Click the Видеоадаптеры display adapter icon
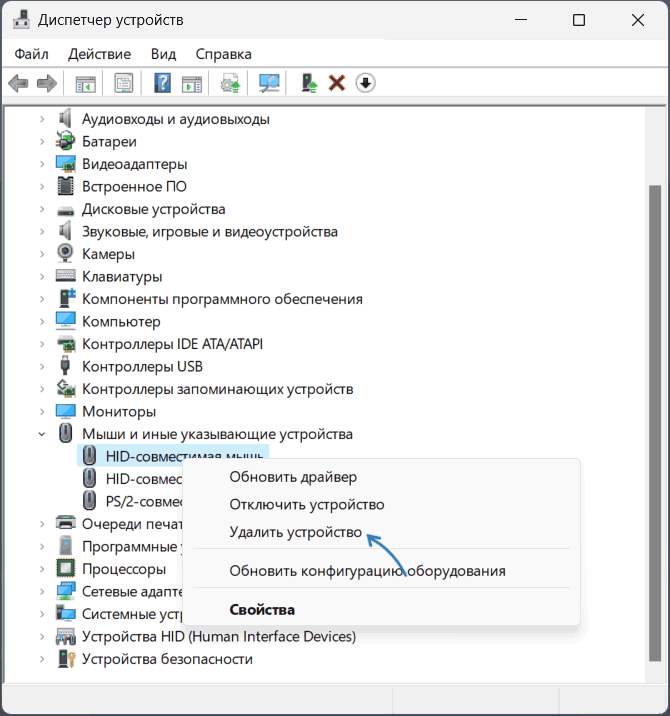This screenshot has width=670, height=716. click(65, 163)
